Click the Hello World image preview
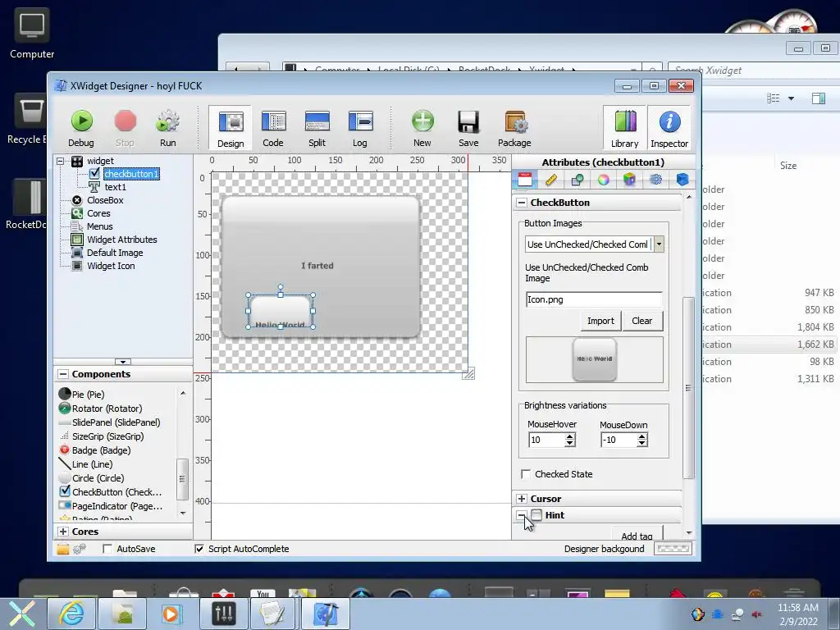840x630 pixels. (x=595, y=359)
